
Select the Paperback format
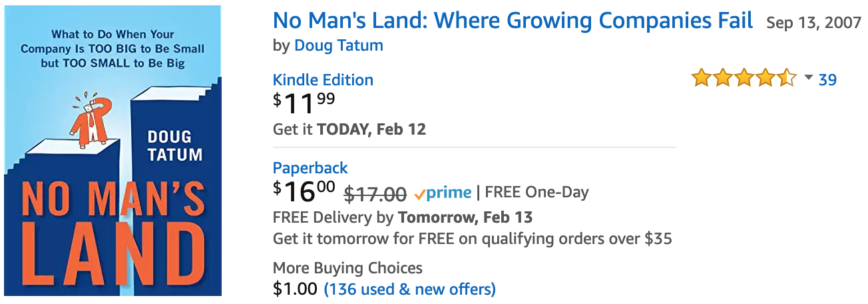[x=310, y=168]
